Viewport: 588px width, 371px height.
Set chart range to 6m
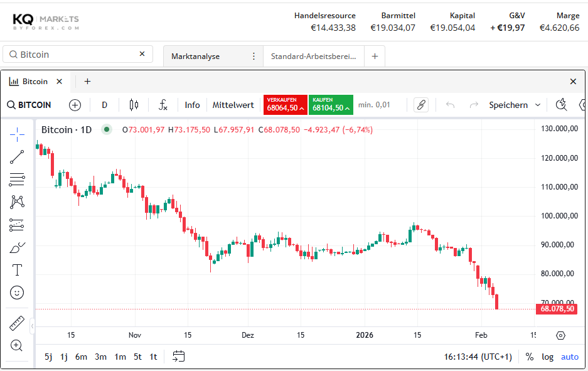[x=81, y=357]
